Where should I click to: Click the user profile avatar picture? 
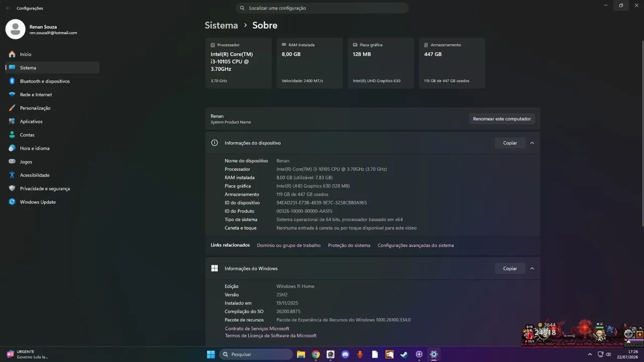(15, 29)
